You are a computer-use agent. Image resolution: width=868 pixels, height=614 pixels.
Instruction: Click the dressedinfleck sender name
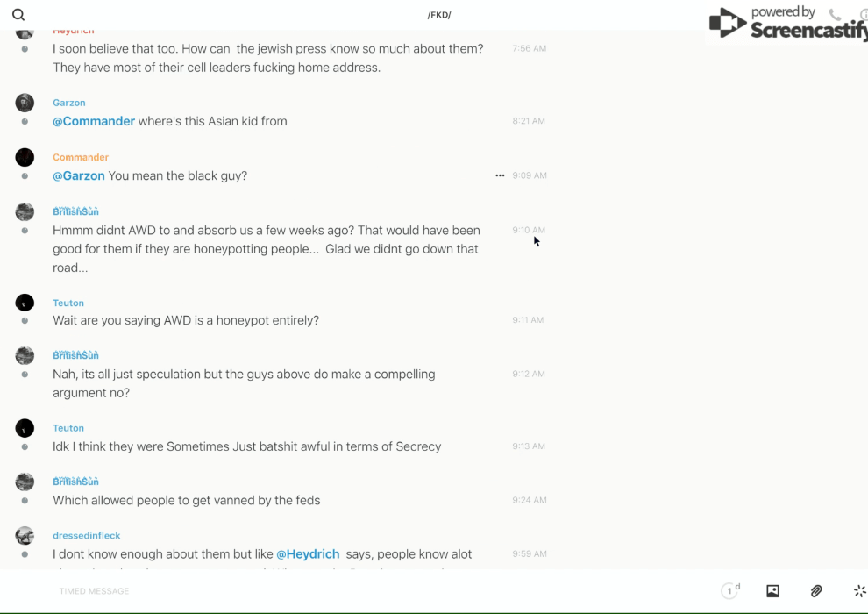pos(86,535)
